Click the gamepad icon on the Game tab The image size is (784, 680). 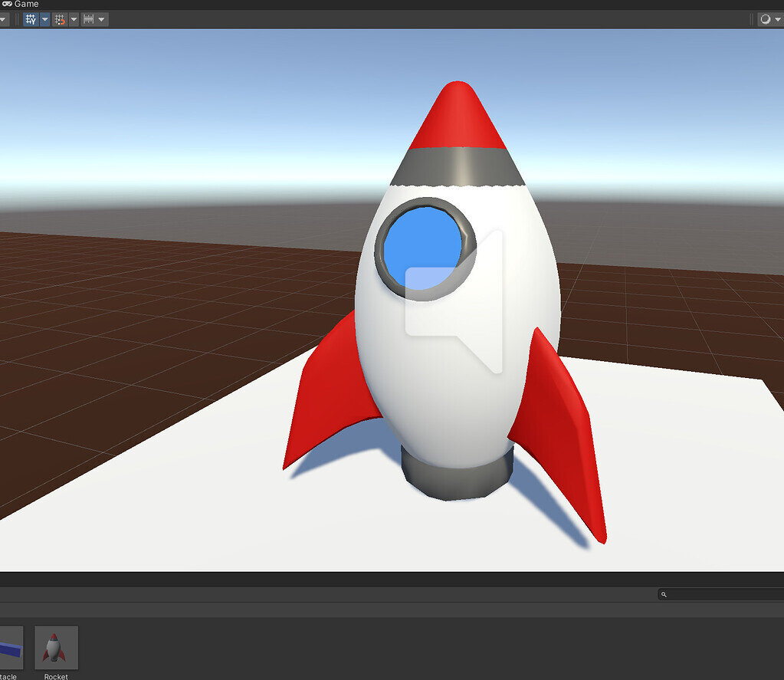pos(6,4)
